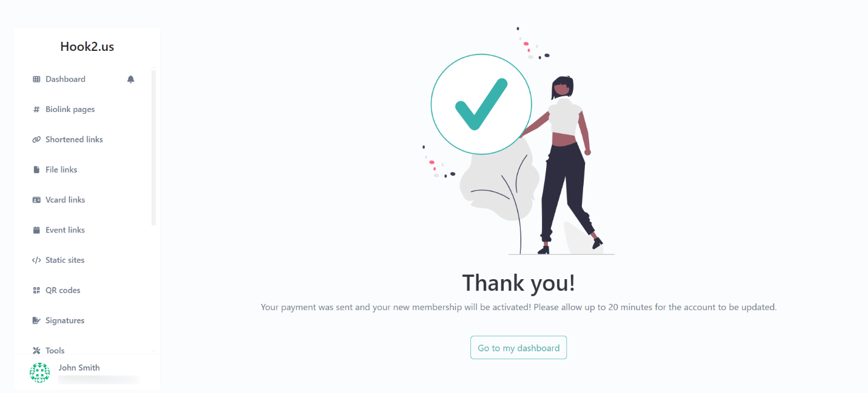Open the John Smith account menu
The image size is (868, 393).
[x=79, y=368]
